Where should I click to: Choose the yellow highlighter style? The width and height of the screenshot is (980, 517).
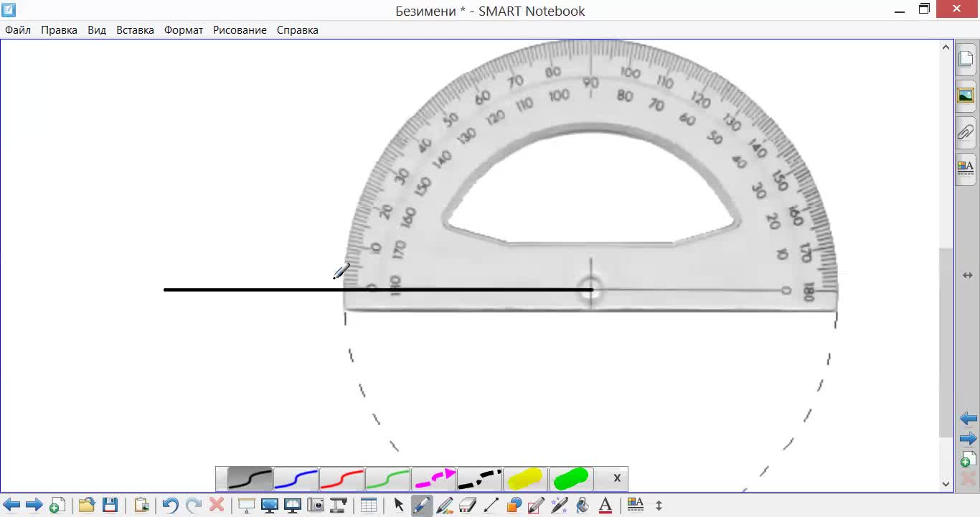pos(525,478)
